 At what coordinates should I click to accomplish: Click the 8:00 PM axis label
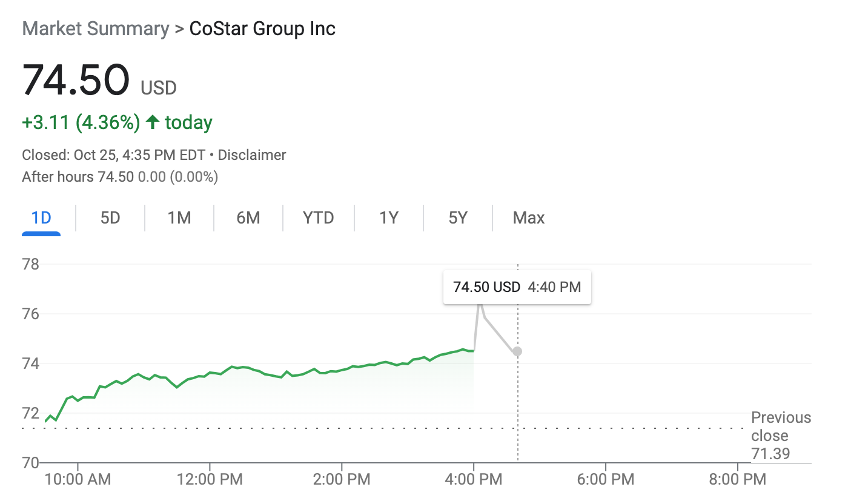(x=738, y=480)
